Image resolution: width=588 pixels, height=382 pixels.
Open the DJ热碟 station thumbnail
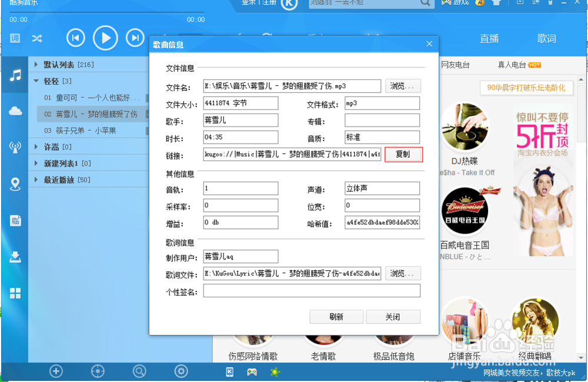click(465, 128)
